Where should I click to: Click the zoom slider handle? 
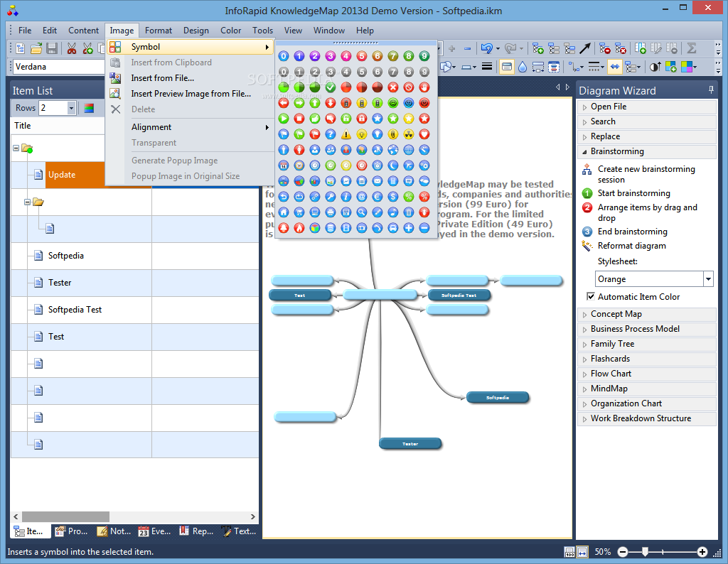[x=645, y=552]
